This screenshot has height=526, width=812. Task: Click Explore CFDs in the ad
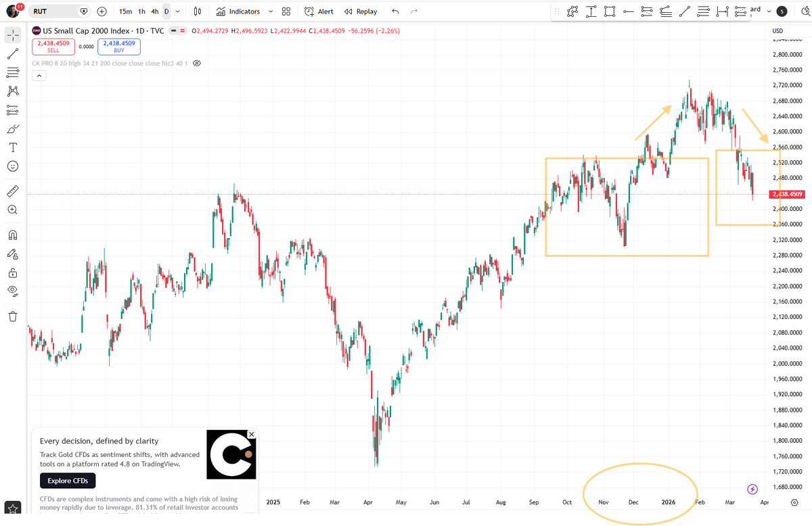[x=68, y=481]
